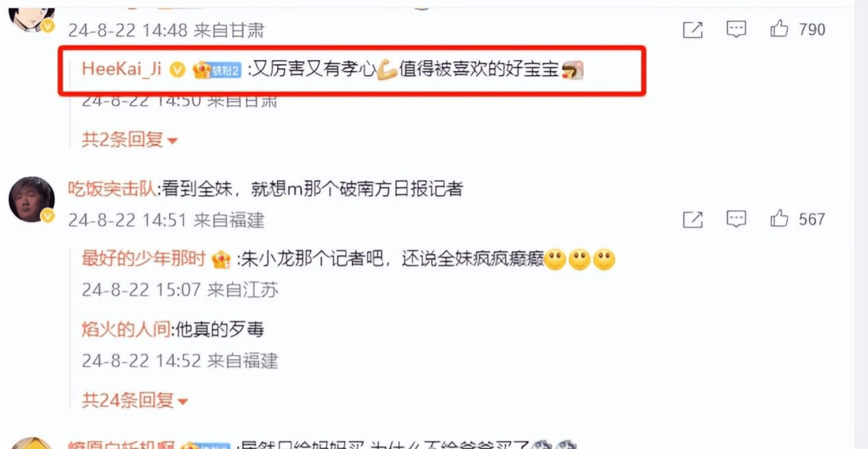Like the comment with 790 likes
Viewport: 868px width, 449px height.
click(x=779, y=29)
